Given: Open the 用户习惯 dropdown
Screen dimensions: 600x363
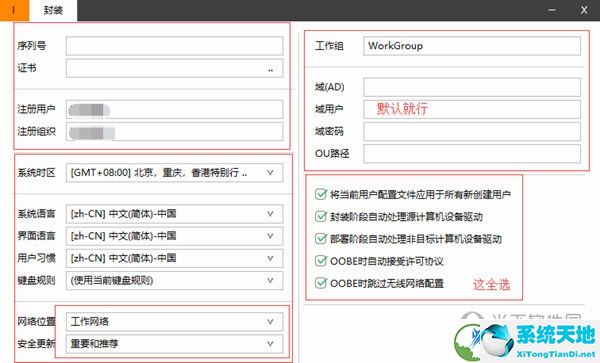Looking at the screenshot, I should point(174,258).
